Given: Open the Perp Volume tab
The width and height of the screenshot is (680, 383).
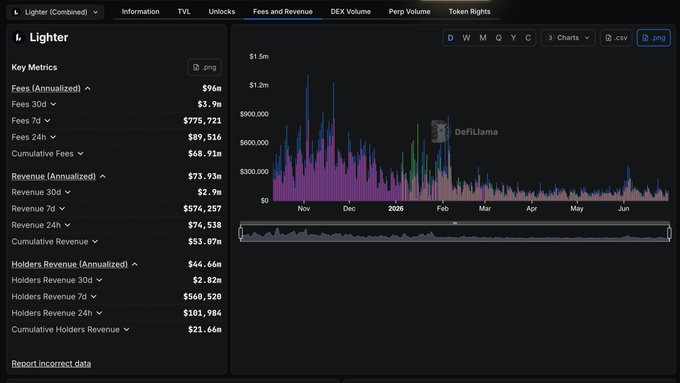Looking at the screenshot, I should (409, 12).
